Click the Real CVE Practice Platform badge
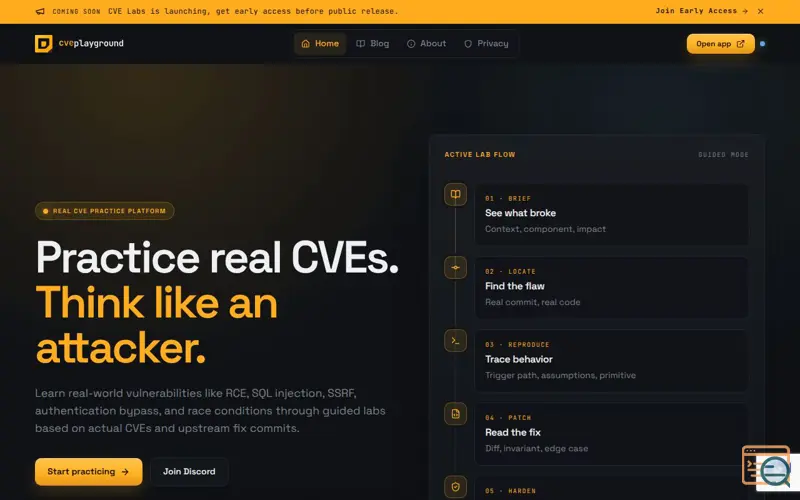This screenshot has width=800, height=500. point(105,211)
